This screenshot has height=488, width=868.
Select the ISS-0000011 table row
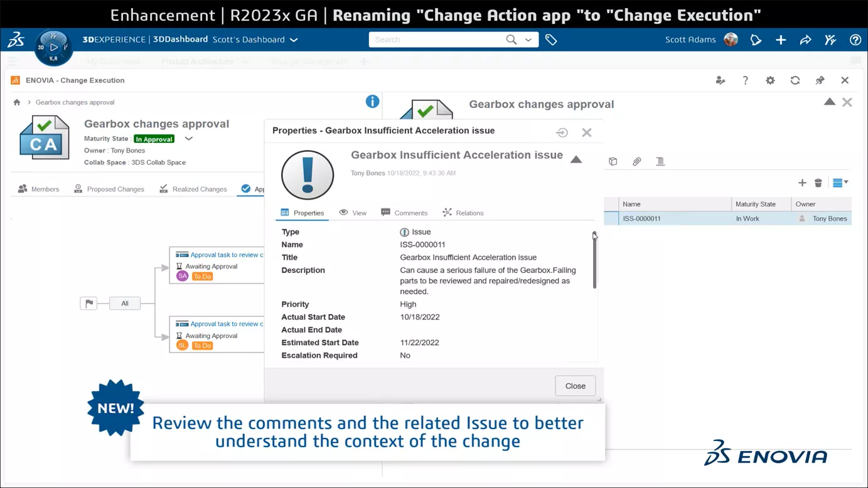coord(727,218)
